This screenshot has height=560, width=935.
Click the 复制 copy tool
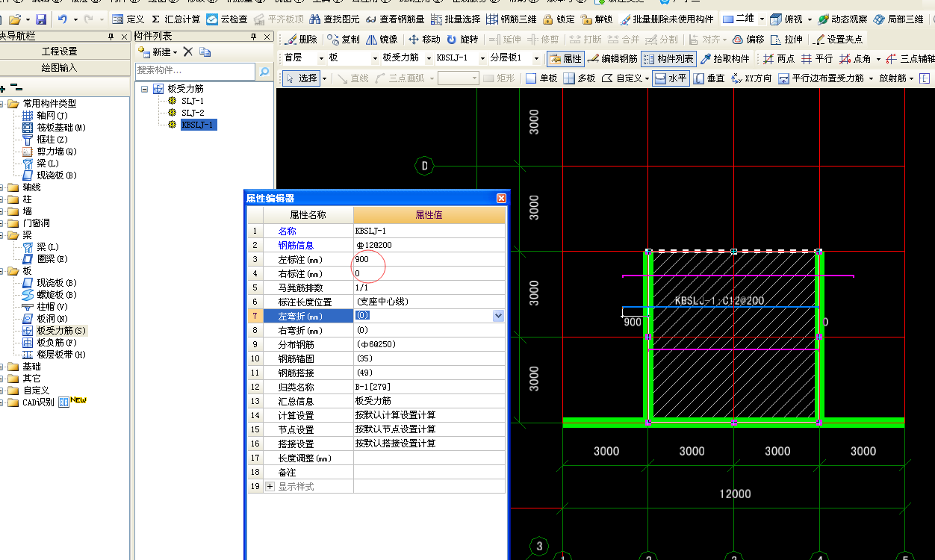[344, 40]
